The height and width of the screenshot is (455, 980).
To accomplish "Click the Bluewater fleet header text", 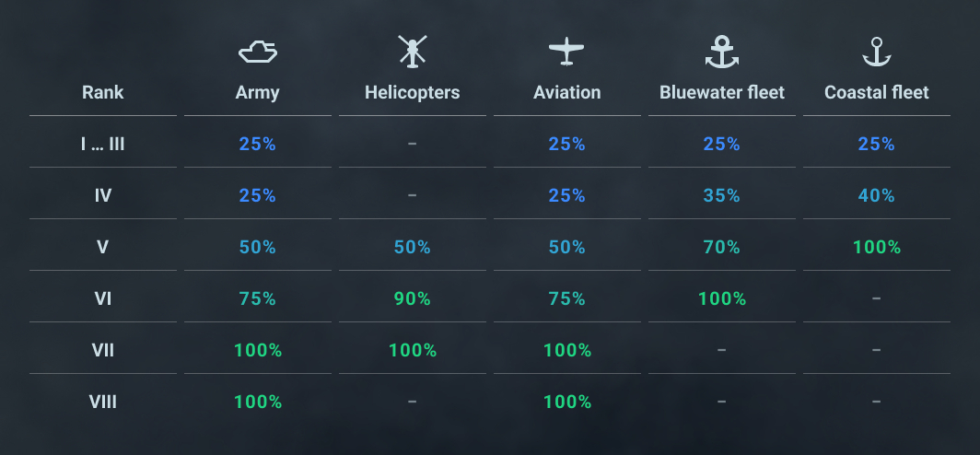I will click(722, 92).
